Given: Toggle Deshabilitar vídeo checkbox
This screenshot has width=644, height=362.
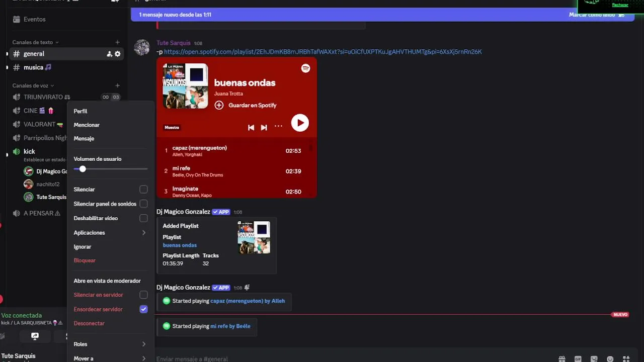Looking at the screenshot, I should (143, 218).
